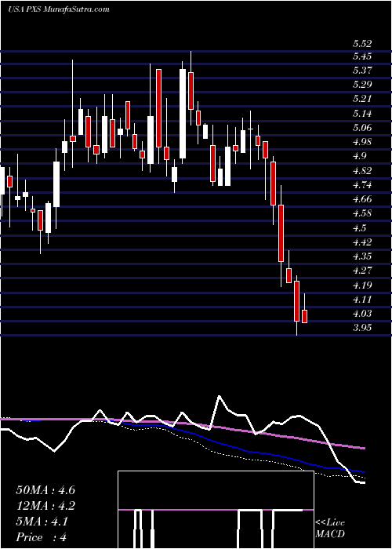The width and height of the screenshot is (392, 549).
Task: Click the tallest white candlestick near the 5.45 peak
Action: point(183,114)
